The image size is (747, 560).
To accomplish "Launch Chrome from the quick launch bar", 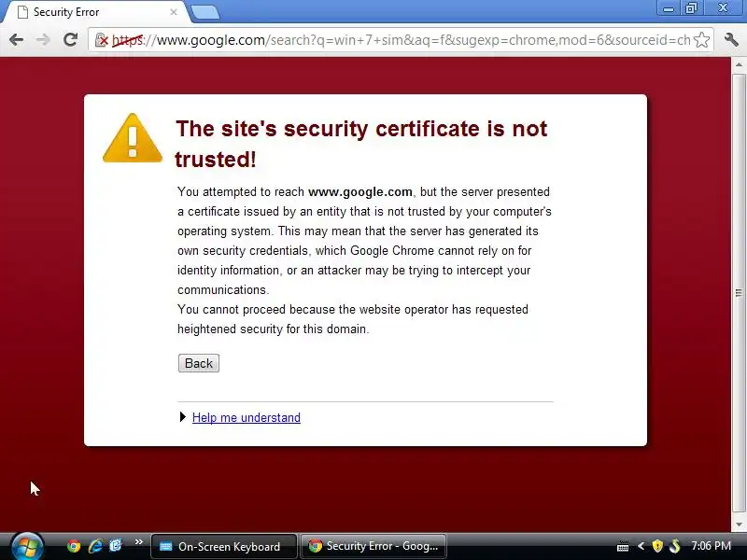I will [74, 546].
